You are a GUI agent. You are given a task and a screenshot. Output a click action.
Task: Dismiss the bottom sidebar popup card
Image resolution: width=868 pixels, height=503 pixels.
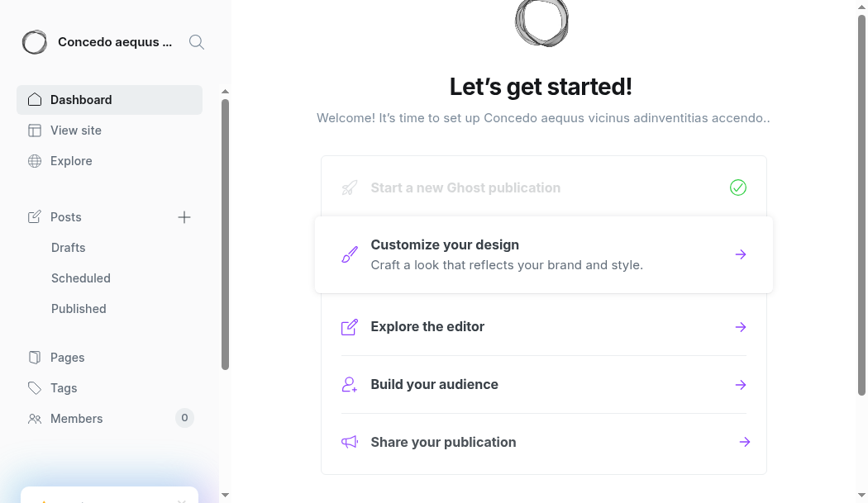[x=182, y=501]
